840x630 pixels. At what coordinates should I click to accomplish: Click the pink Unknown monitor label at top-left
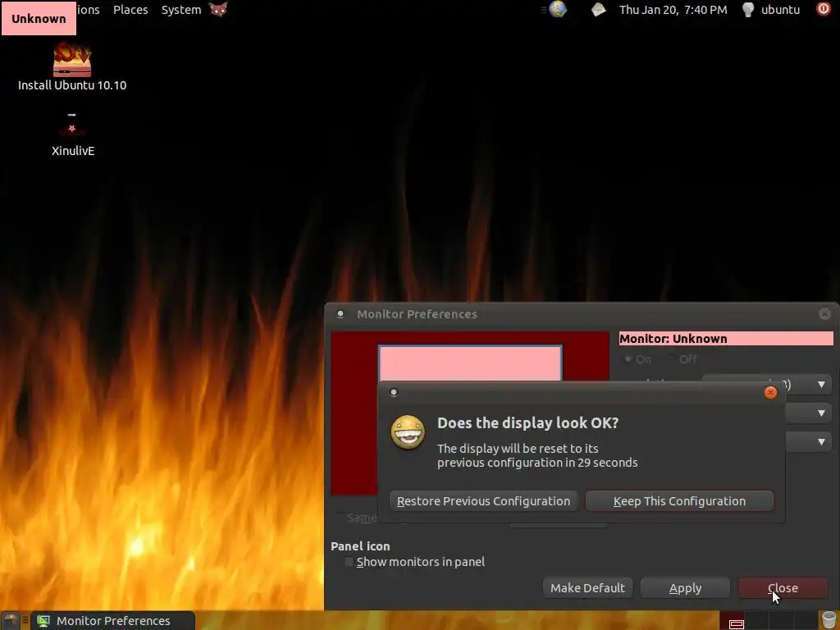pyautogui.click(x=39, y=18)
